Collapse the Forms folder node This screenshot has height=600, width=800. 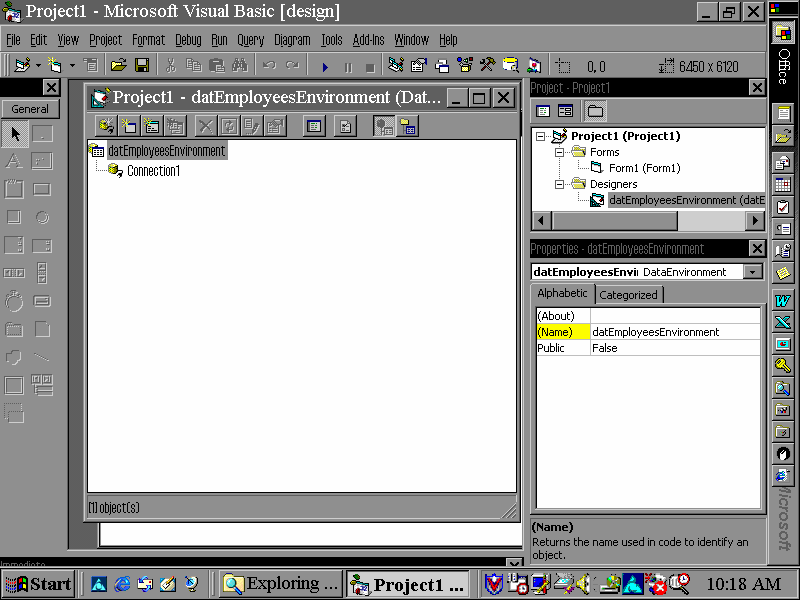click(562, 152)
